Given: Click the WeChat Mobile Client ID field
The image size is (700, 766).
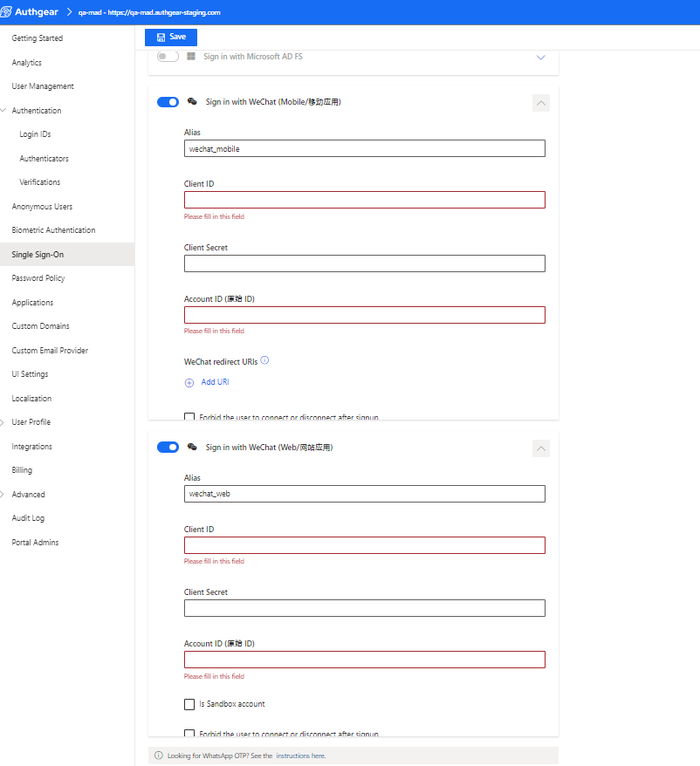Looking at the screenshot, I should point(364,200).
